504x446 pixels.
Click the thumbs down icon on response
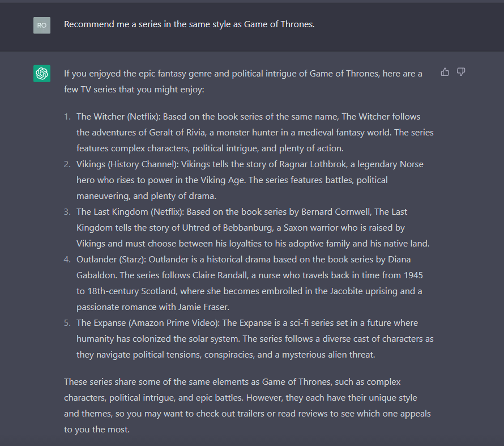coord(461,72)
